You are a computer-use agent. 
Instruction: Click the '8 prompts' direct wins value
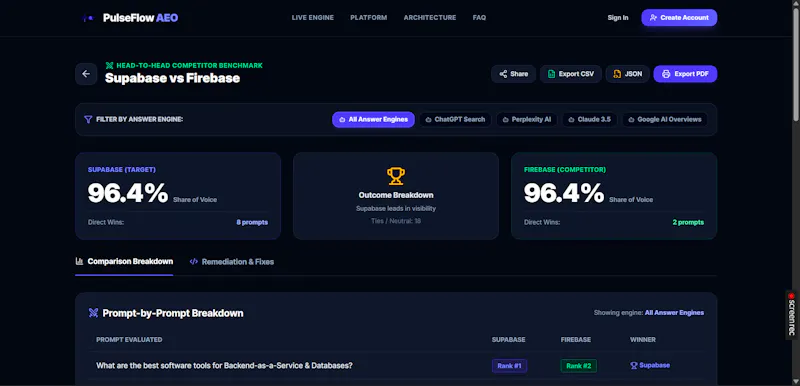point(252,222)
